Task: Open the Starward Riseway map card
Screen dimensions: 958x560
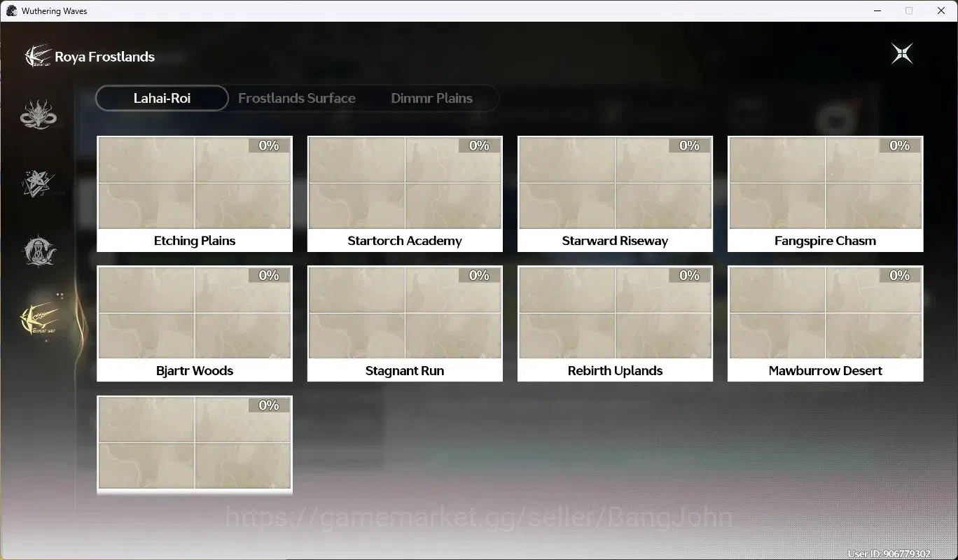Action: [x=615, y=194]
